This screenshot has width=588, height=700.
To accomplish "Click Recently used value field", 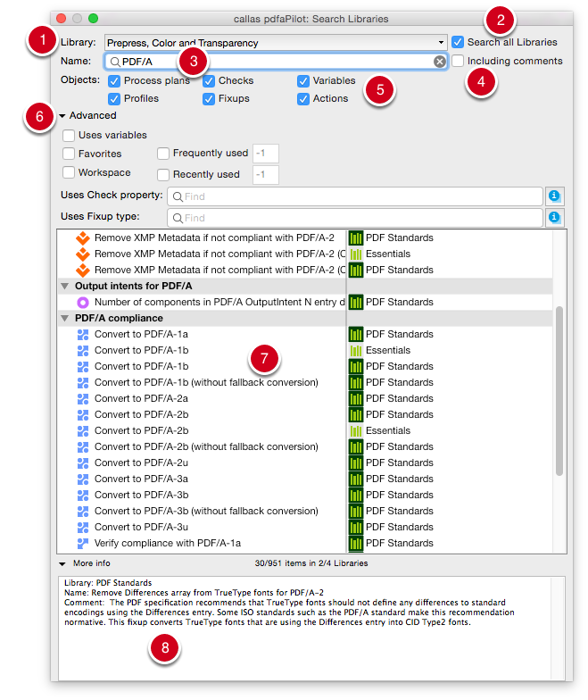I will point(266,175).
